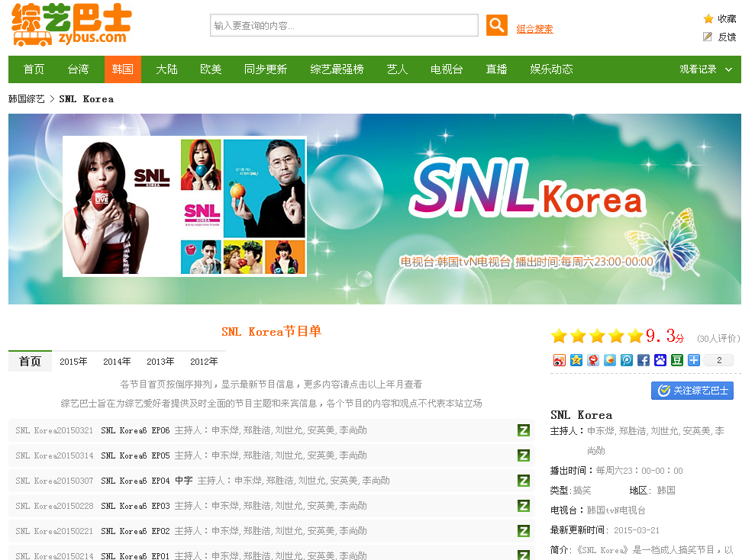Image resolution: width=755 pixels, height=560 pixels.
Task: Click the second rating star
Action: (578, 336)
